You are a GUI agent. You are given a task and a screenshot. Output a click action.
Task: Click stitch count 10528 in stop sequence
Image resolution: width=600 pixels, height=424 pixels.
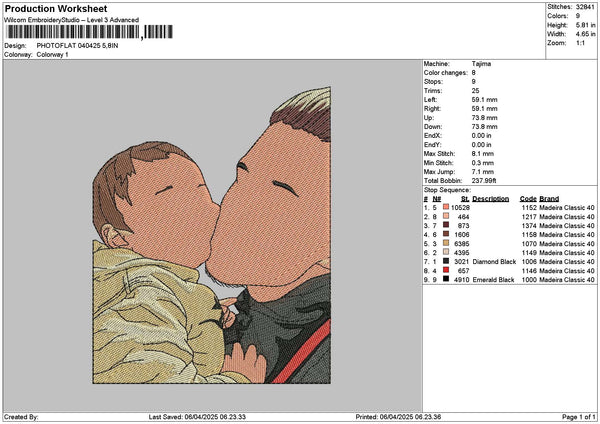460,208
